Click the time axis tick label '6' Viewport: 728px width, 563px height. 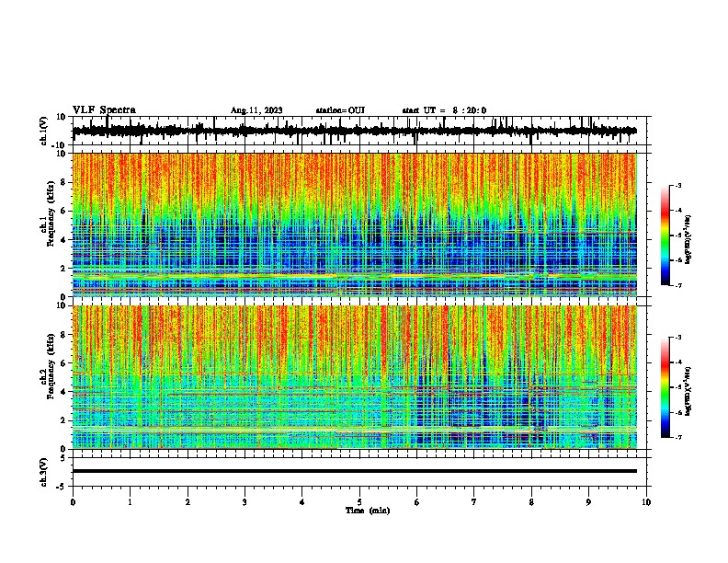[416, 502]
